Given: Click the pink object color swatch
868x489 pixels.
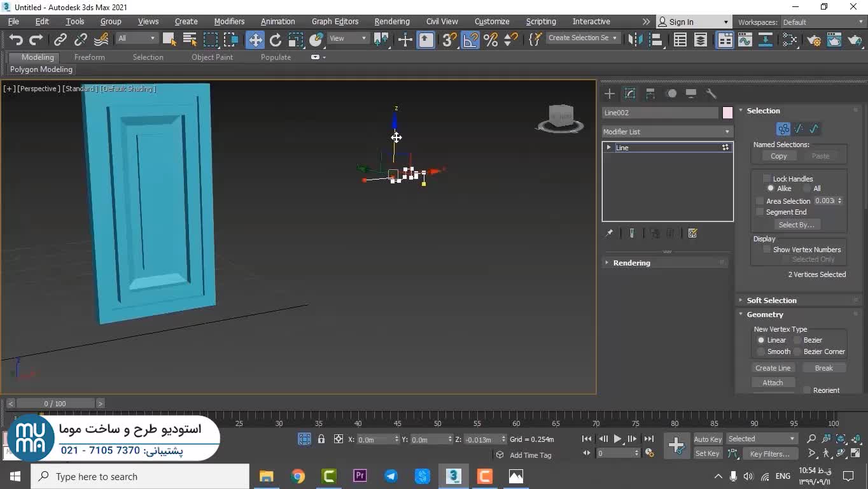Looking at the screenshot, I should (x=727, y=113).
